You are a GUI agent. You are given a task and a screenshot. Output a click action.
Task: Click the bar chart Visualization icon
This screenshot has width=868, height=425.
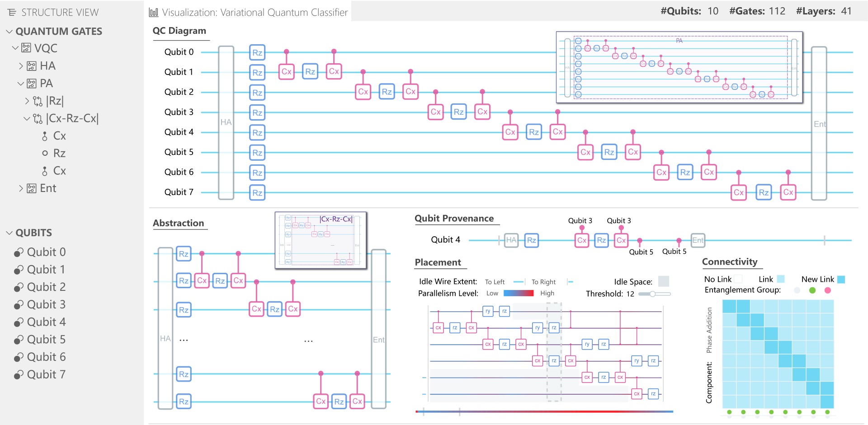point(154,13)
